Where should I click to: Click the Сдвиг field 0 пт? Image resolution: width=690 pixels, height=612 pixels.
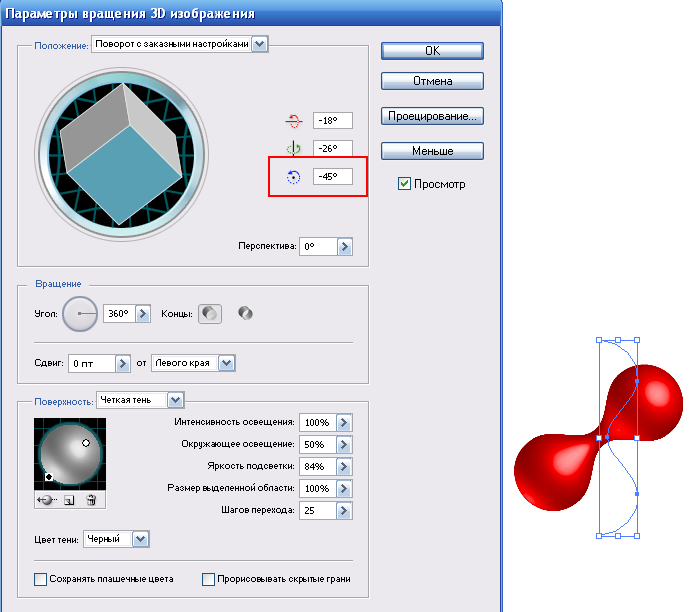(92, 363)
